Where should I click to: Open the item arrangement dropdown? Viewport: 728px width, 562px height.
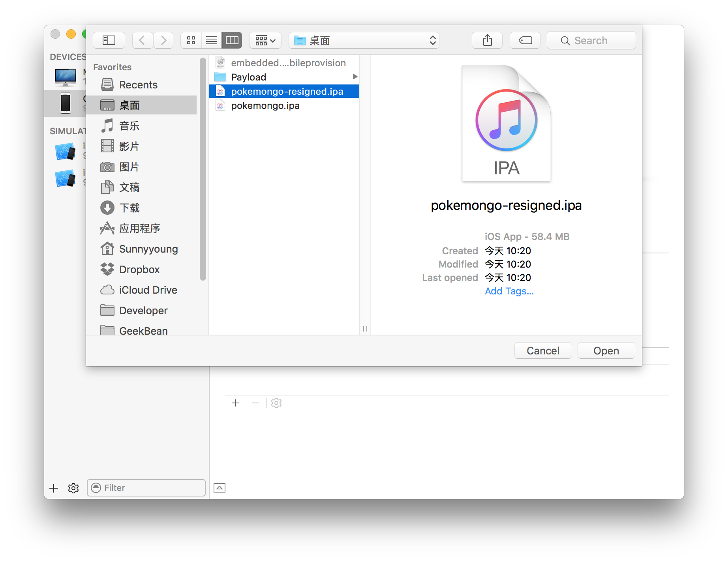[x=265, y=40]
